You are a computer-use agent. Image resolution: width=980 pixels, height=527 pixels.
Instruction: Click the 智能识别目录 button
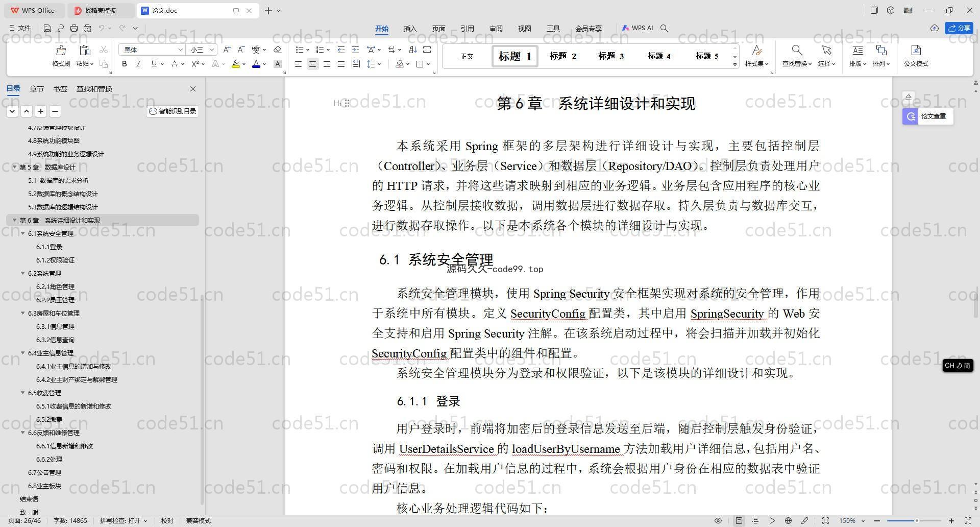pos(173,111)
